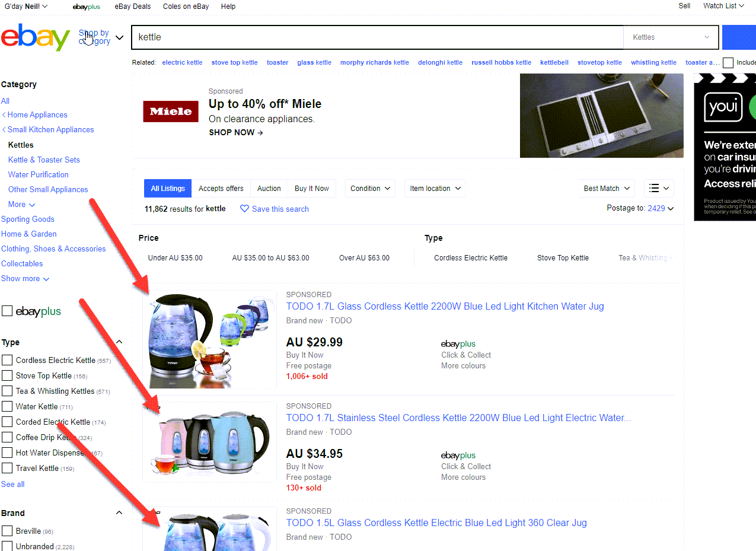Open TODO 1.7L Glass Cordless Kettle listing
Viewport: 756px width, 551px height.
[445, 307]
